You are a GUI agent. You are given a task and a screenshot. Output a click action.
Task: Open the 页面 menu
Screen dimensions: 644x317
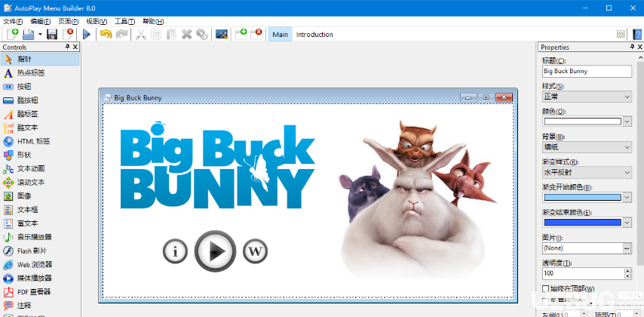68,21
